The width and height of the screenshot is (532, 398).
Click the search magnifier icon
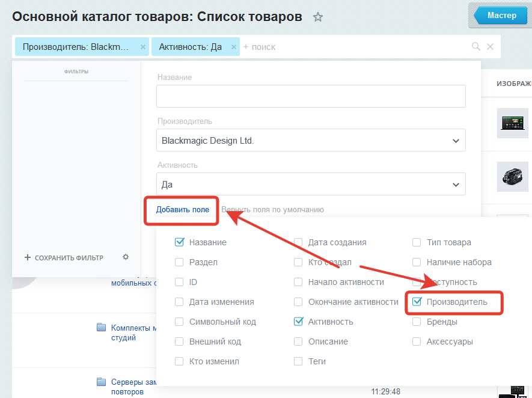(476, 47)
